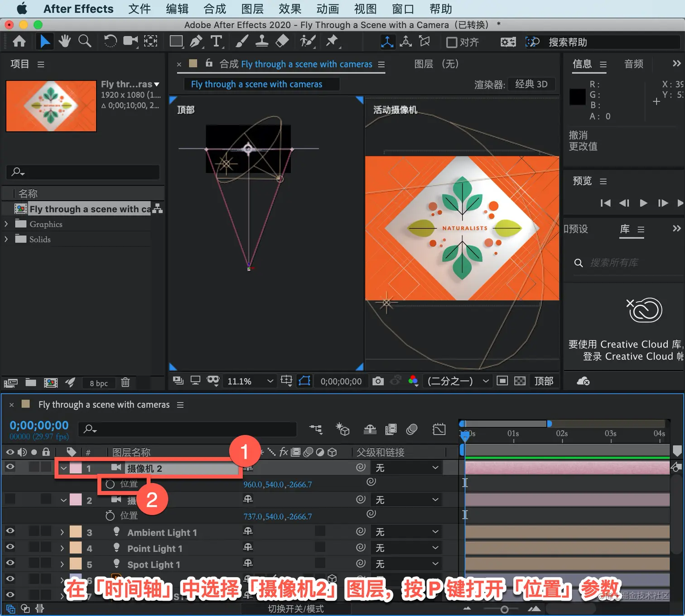
Task: Toggle stopwatch for 摄像机 2 位置
Action: (110, 484)
